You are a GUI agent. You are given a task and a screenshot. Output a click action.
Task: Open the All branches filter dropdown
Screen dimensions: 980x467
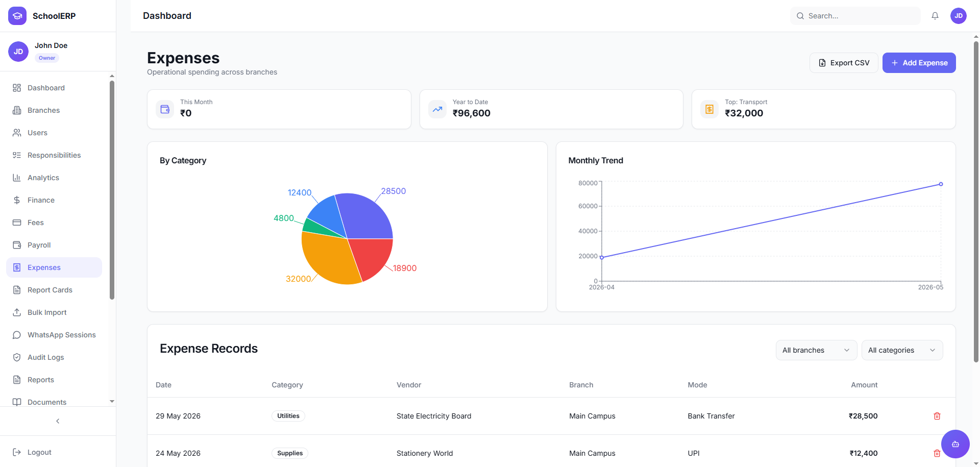pos(816,350)
